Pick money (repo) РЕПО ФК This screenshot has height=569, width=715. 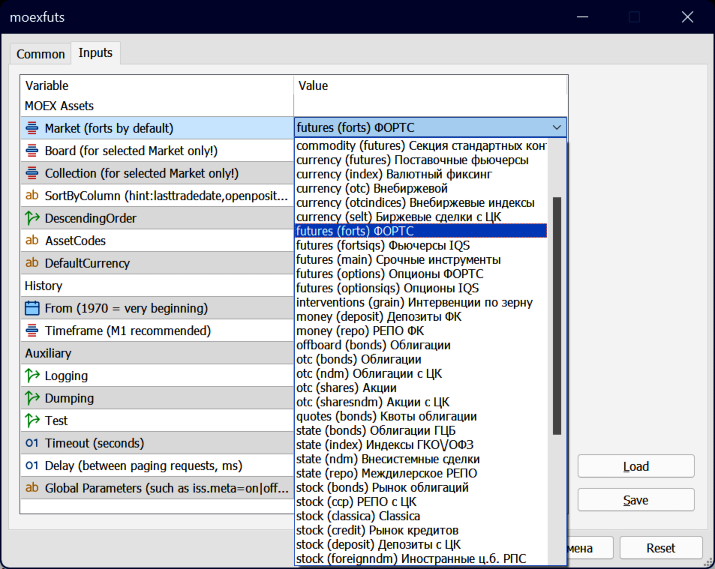421,331
